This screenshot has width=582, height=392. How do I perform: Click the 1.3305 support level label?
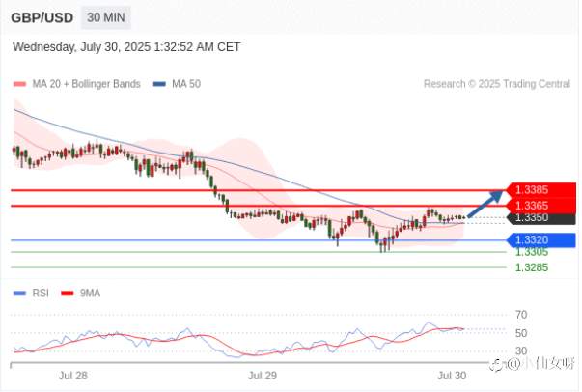tap(532, 252)
